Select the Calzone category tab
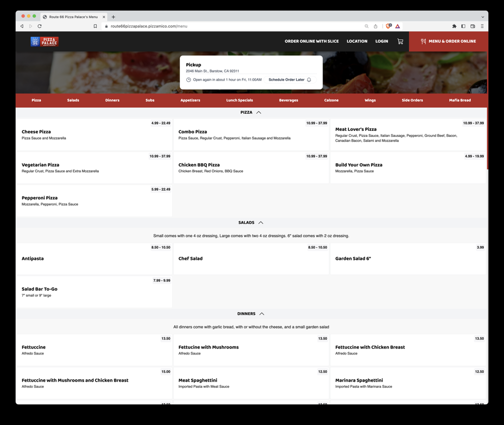The width and height of the screenshot is (504, 425). coord(331,100)
